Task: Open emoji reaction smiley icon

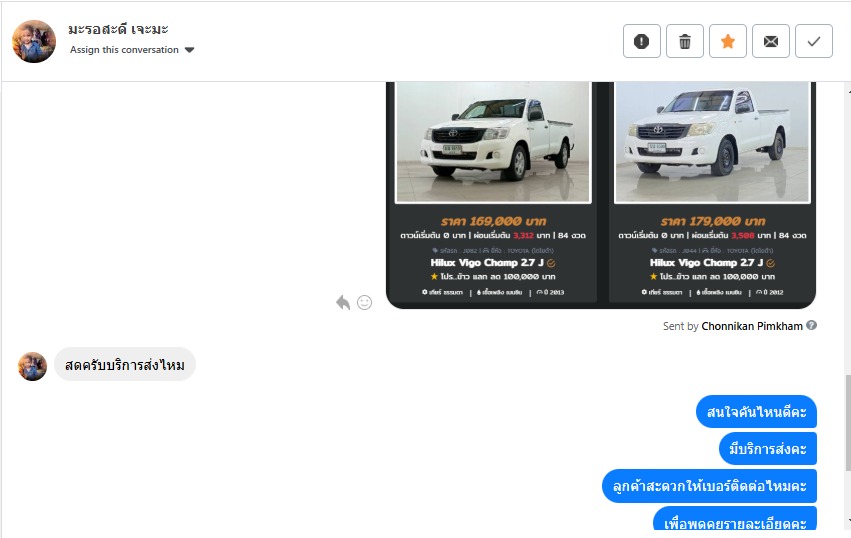Action: [365, 302]
